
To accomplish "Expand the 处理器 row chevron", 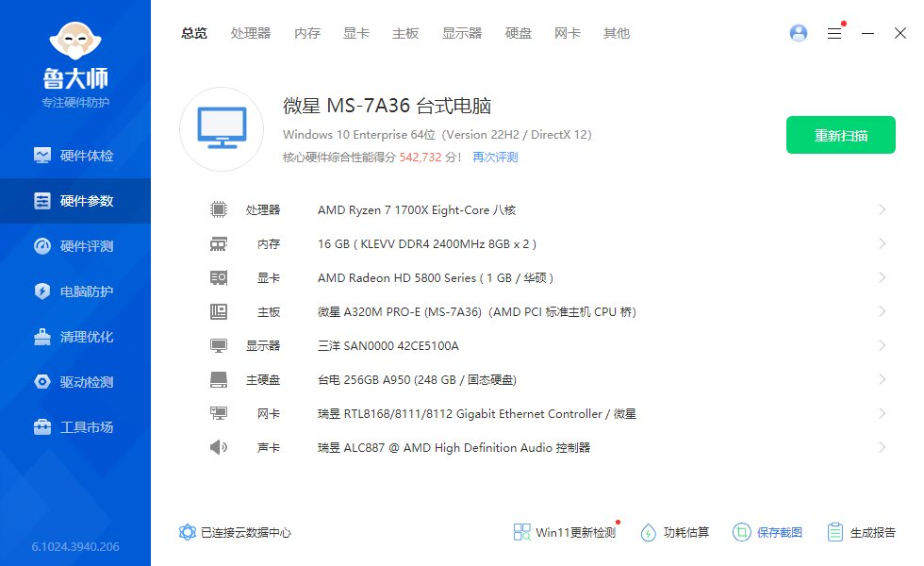I will tap(883, 209).
